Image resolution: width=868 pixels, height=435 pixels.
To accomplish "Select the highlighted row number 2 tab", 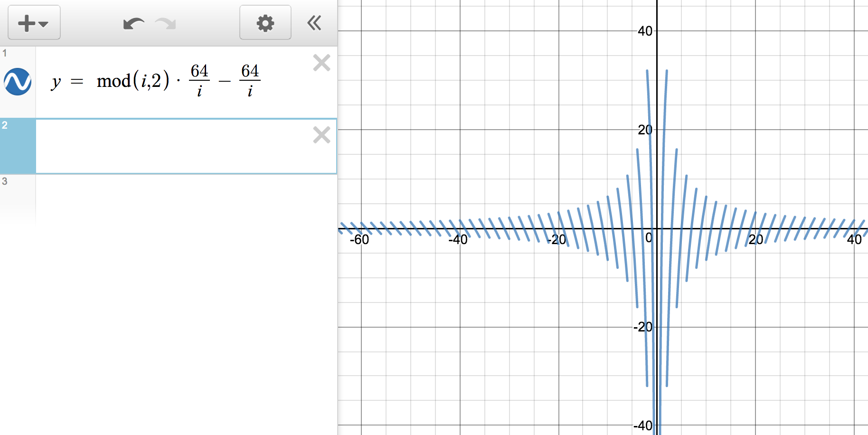I will coord(18,146).
